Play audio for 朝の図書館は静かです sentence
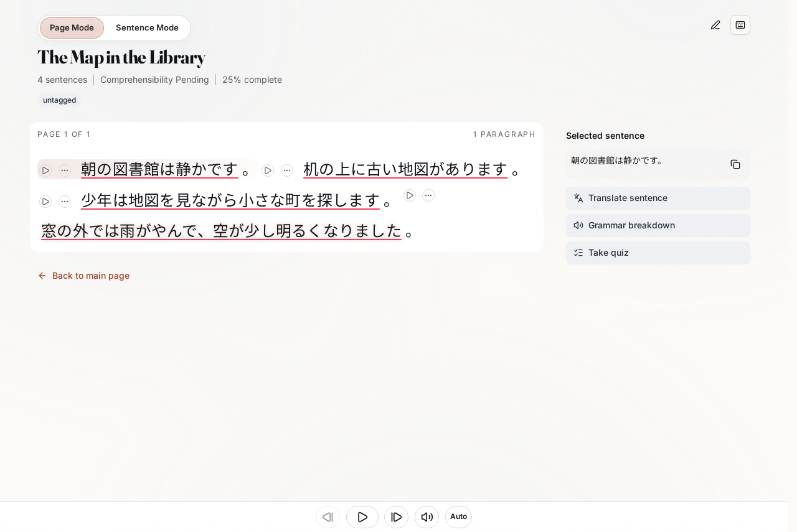The width and height of the screenshot is (797, 532). point(45,170)
